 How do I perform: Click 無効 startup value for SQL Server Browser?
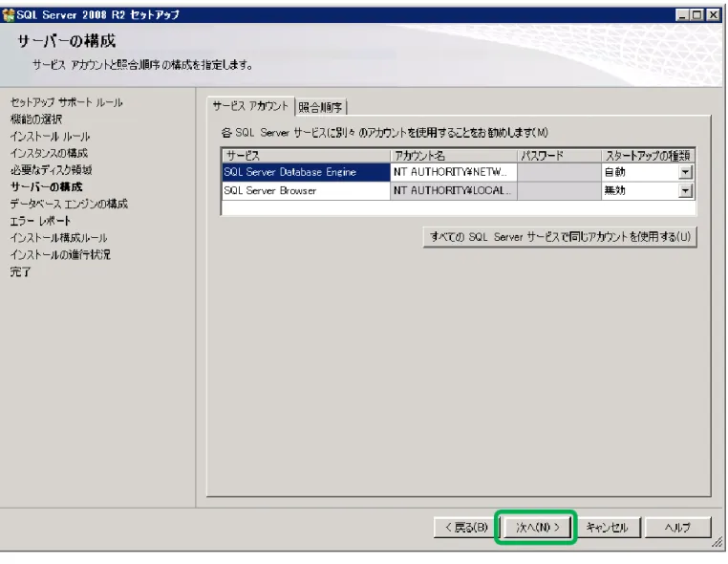[x=615, y=190]
